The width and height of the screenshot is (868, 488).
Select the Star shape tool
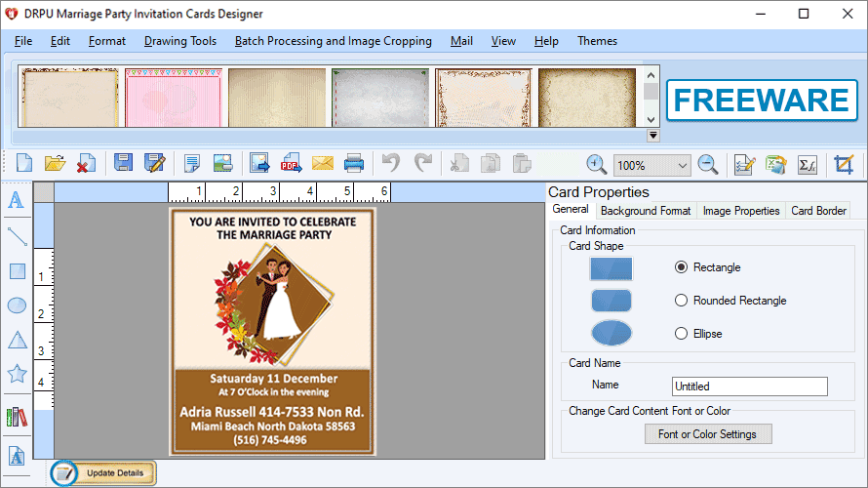[x=18, y=374]
